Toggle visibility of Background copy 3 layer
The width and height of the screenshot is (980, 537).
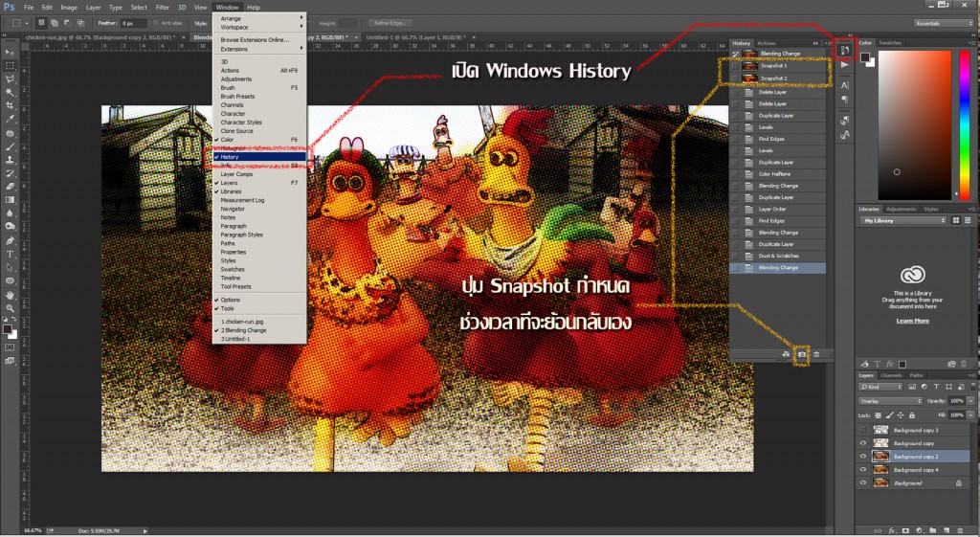[863, 430]
